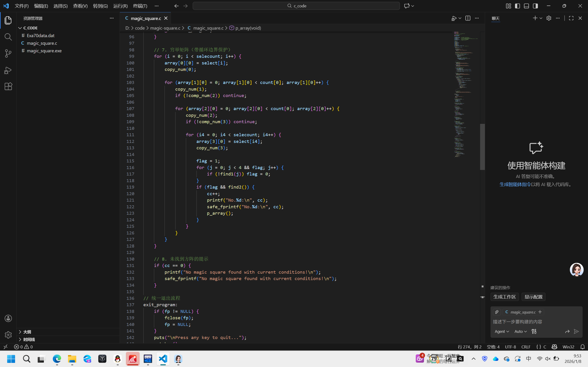Open the Search view in activity bar
The image size is (588, 367).
tap(8, 37)
